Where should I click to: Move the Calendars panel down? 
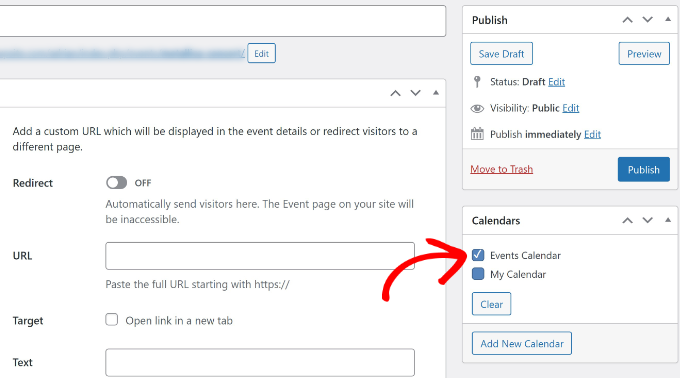tap(647, 221)
